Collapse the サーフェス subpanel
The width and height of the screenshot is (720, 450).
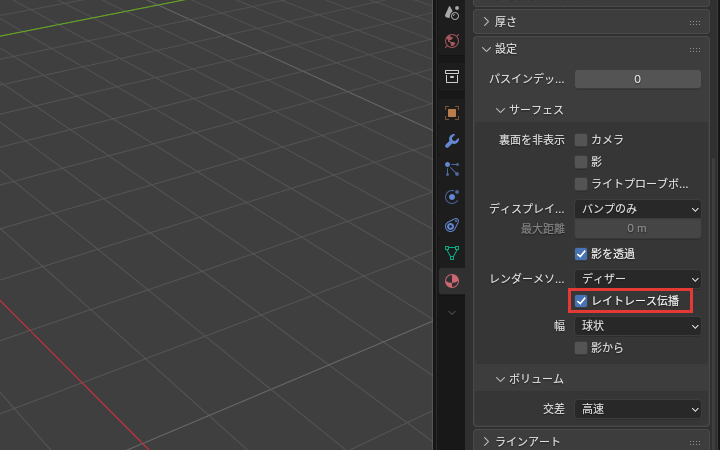click(x=500, y=110)
